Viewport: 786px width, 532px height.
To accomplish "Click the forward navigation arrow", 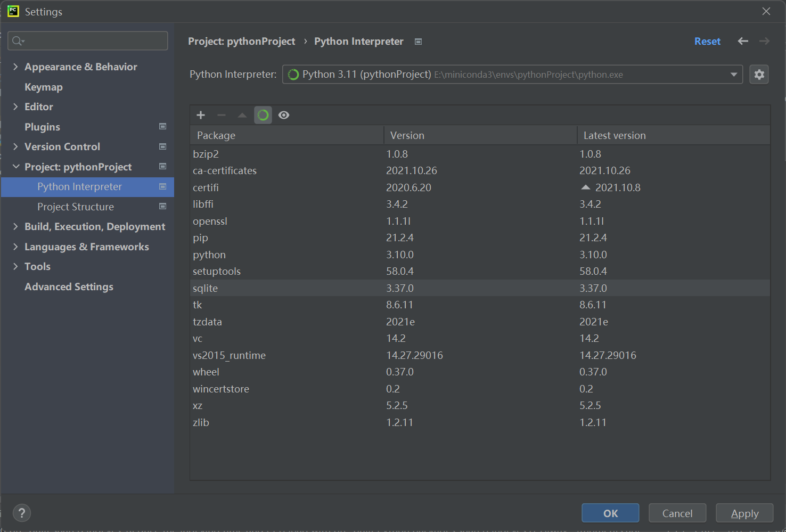I will [x=764, y=41].
